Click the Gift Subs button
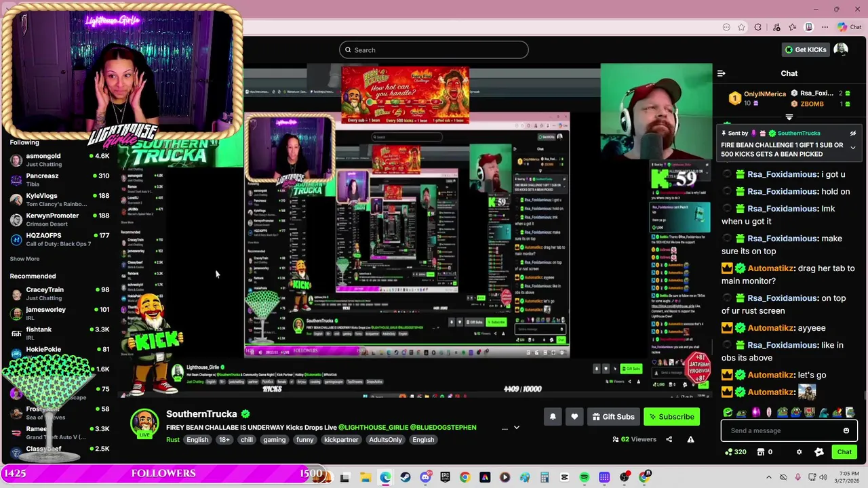The image size is (868, 488). coord(613,417)
